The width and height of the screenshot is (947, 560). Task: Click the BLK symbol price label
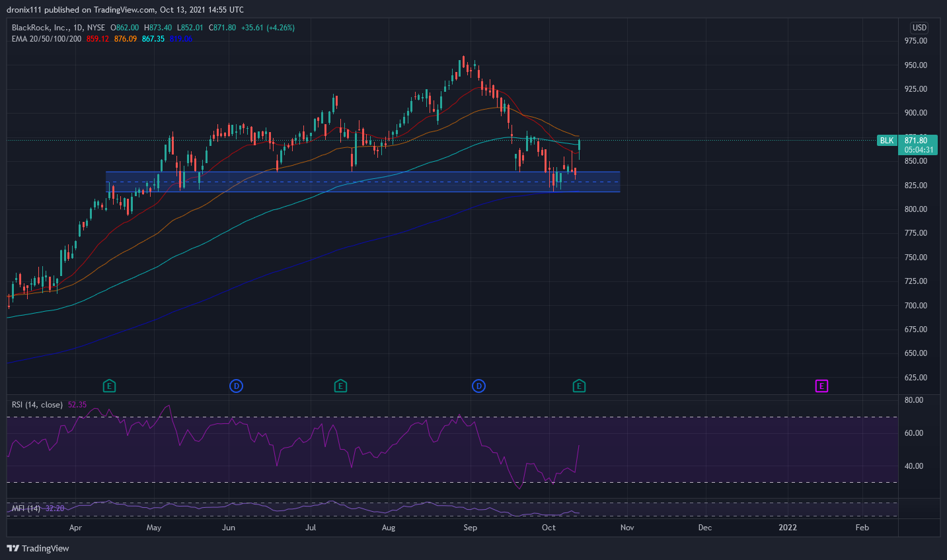coord(887,141)
